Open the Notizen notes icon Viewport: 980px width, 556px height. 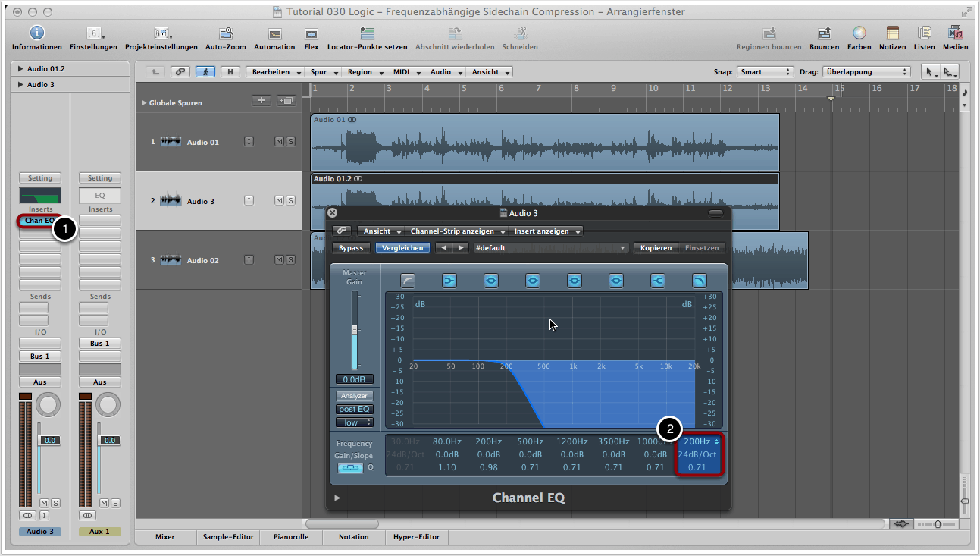click(892, 34)
